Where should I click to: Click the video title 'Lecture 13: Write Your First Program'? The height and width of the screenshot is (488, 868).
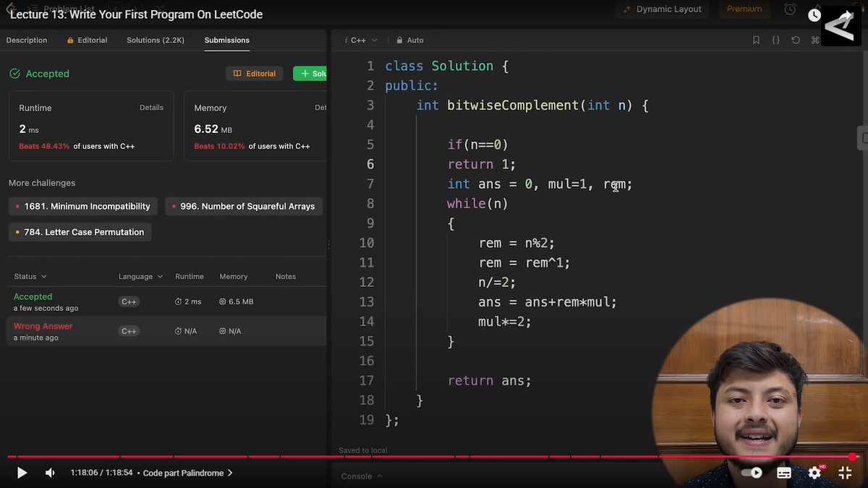point(136,14)
